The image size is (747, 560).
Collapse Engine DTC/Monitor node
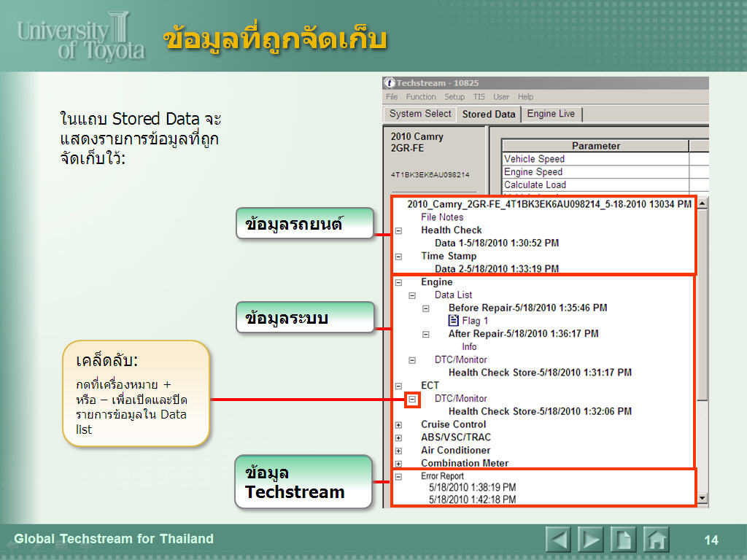tap(413, 360)
